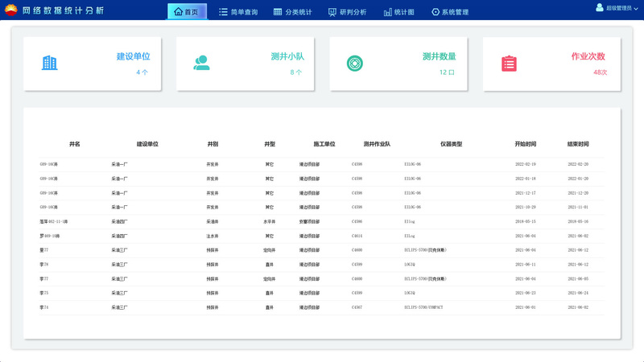Viewport: 644px width, 362px height.
Task: Click the app logo in the header
Action: pyautogui.click(x=11, y=11)
